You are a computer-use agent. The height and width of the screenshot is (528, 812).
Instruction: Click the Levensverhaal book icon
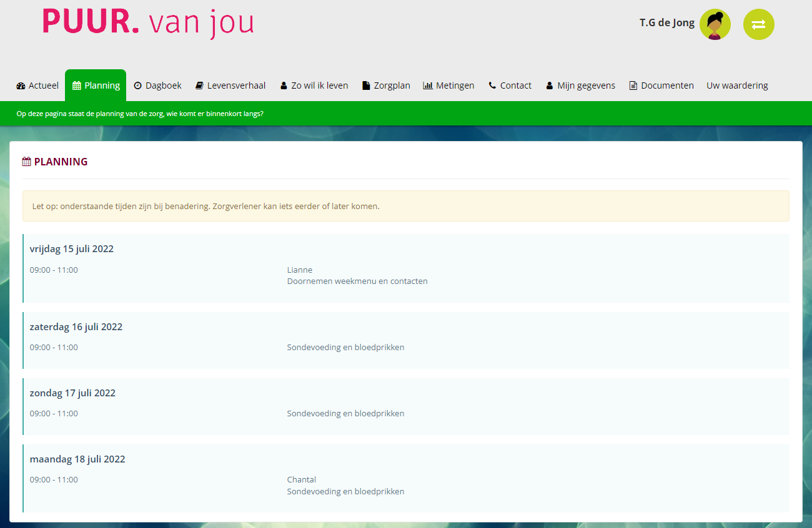click(x=199, y=86)
